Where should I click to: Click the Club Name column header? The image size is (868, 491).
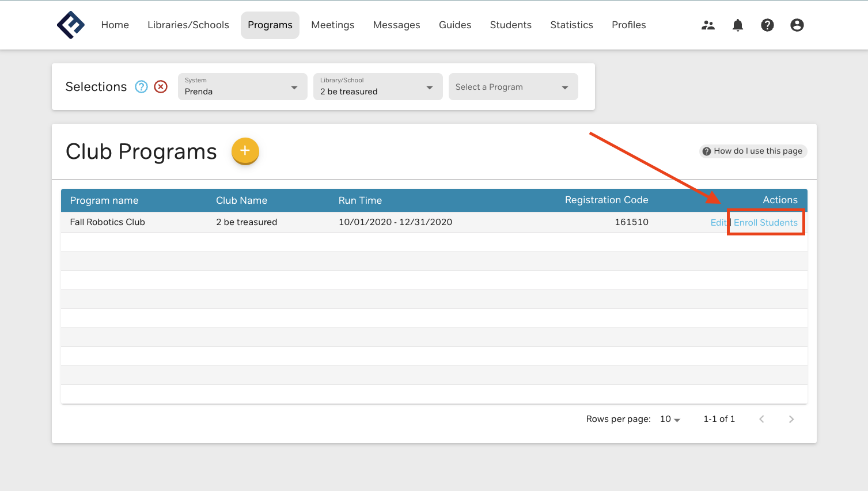(242, 200)
